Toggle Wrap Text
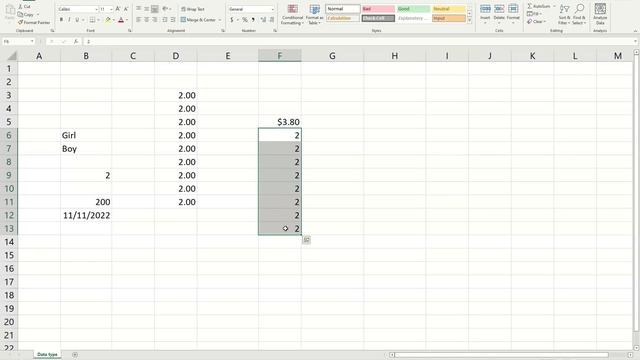Image resolution: width=640 pixels, height=360 pixels. [193, 9]
